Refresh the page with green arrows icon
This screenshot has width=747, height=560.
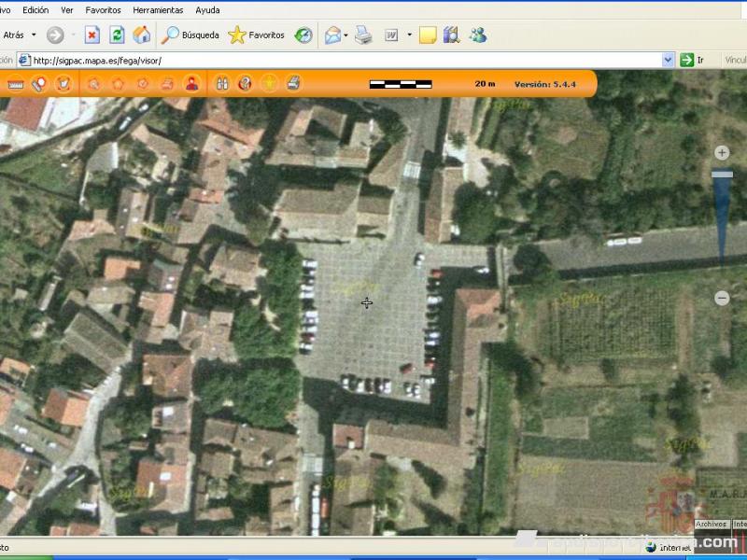[x=117, y=35]
